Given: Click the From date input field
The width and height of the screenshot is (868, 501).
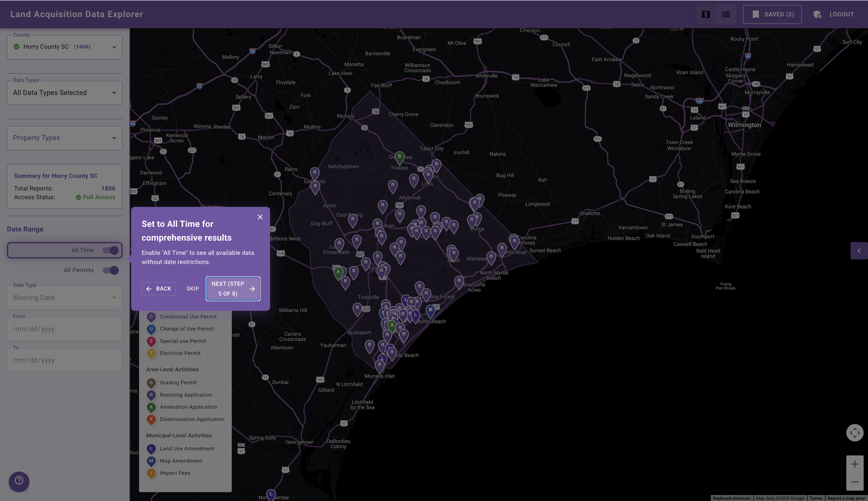Looking at the screenshot, I should click(65, 329).
